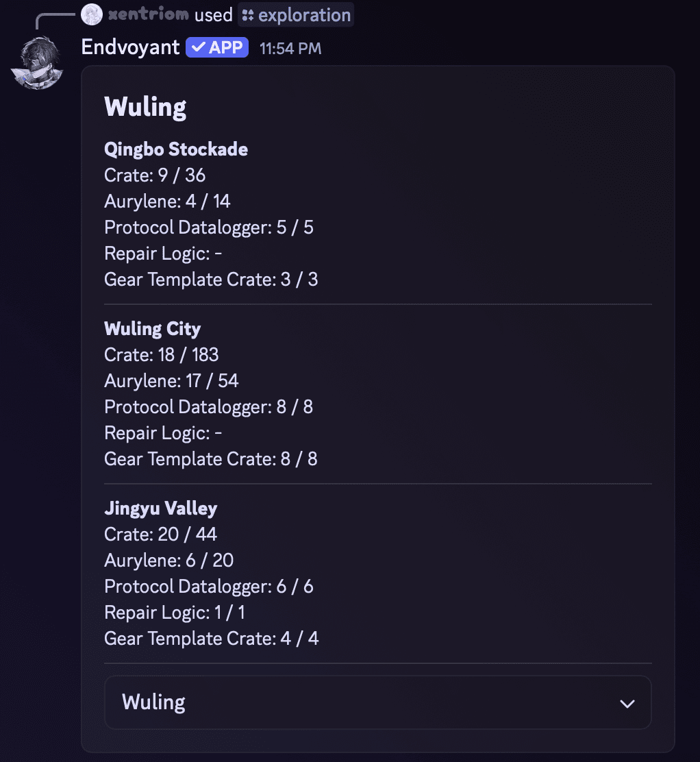Screen dimensions: 700x762
Task: Click the four-dot command icon before exploration
Action: (247, 14)
